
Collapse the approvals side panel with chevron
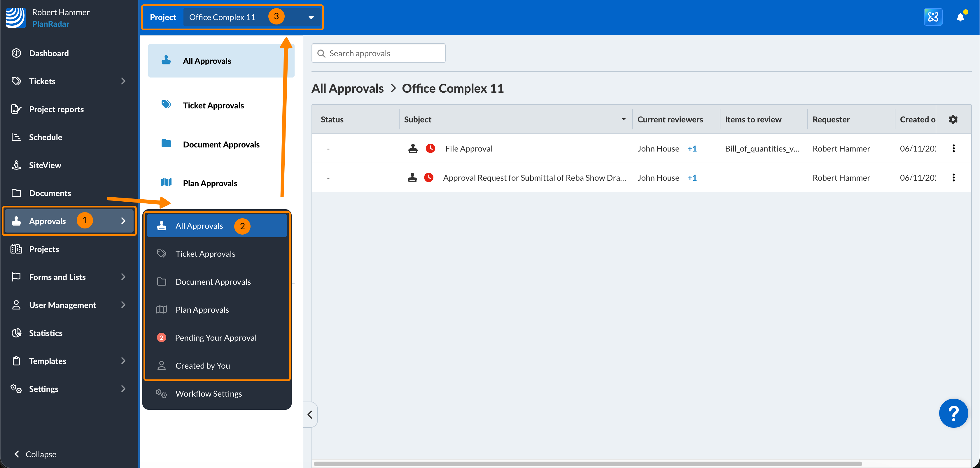pyautogui.click(x=310, y=414)
